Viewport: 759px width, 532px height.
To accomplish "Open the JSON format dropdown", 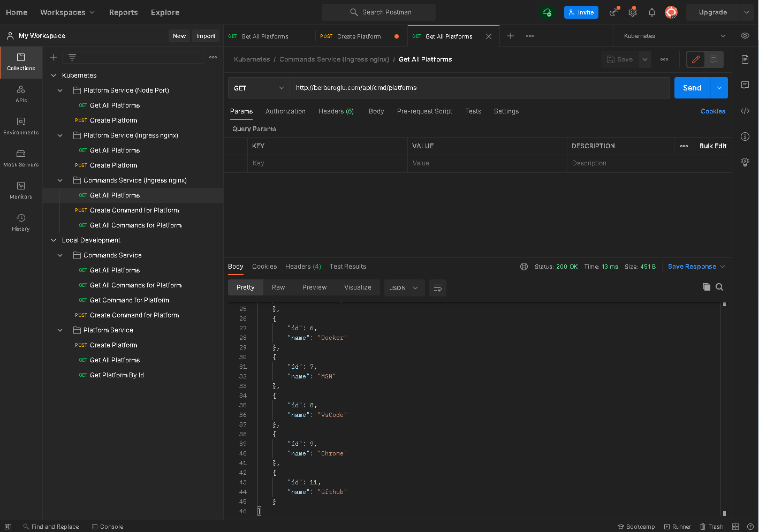I will (x=404, y=288).
